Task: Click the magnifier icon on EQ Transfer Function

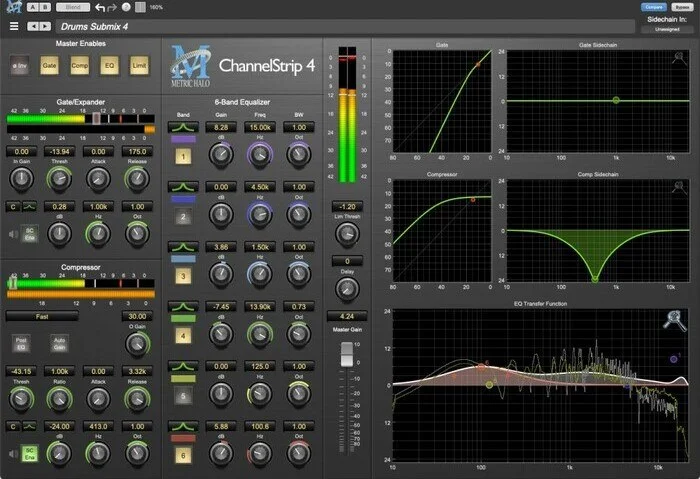Action: (674, 319)
